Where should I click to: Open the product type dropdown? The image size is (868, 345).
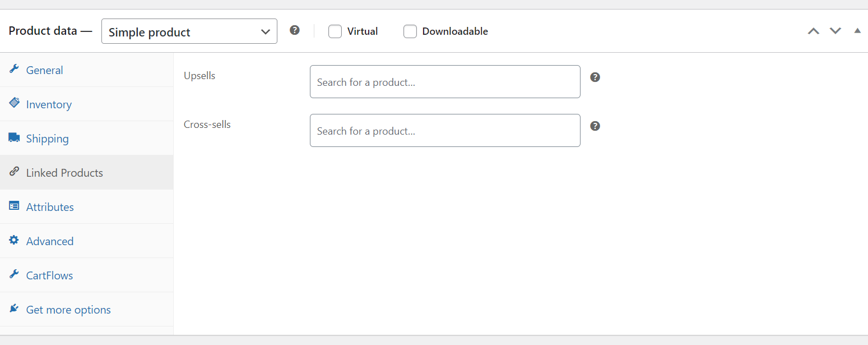point(189,31)
